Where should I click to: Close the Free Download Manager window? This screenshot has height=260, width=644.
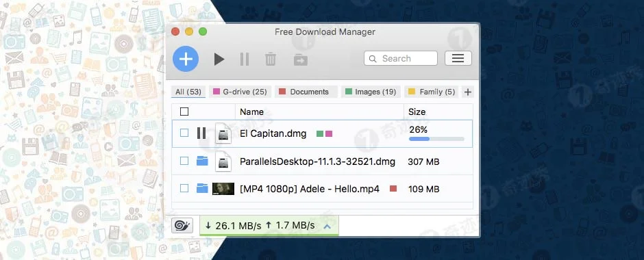point(175,31)
